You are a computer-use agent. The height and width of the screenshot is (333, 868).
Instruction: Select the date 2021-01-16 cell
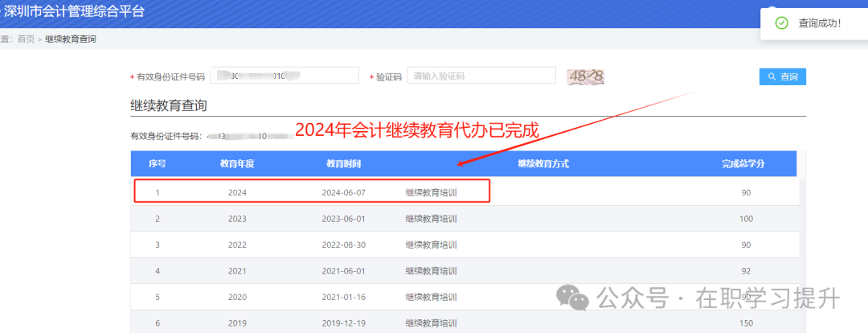pyautogui.click(x=344, y=297)
